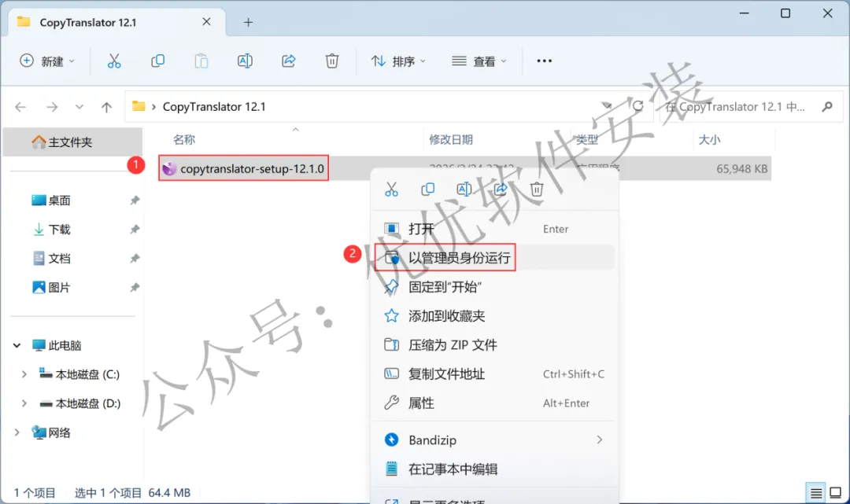Go back with the back arrow
The height and width of the screenshot is (504, 850).
point(20,107)
